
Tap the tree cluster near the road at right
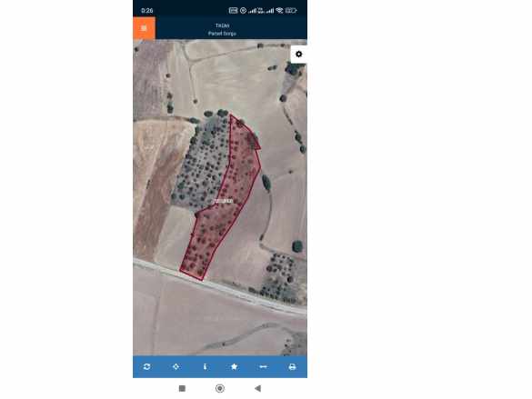tap(281, 278)
